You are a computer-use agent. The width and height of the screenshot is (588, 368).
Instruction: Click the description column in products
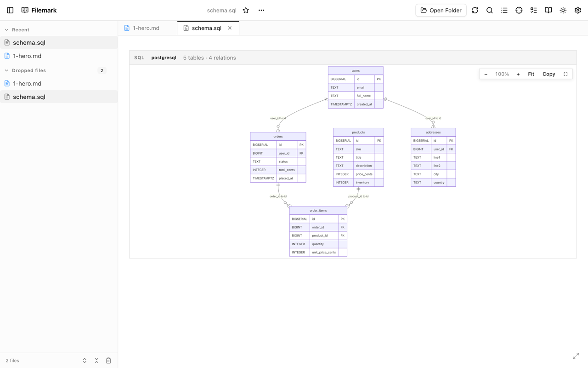(364, 166)
